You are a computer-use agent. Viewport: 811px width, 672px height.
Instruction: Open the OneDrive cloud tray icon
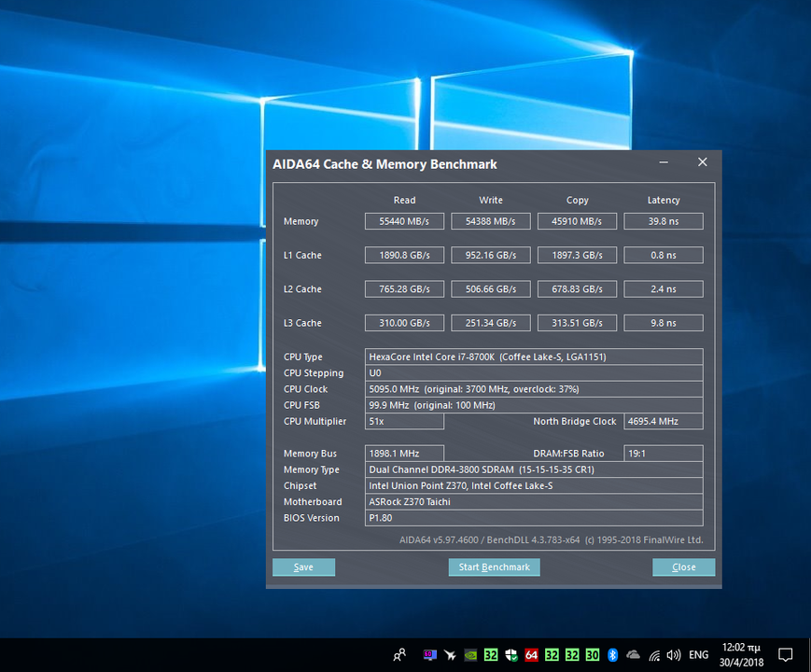(633, 655)
